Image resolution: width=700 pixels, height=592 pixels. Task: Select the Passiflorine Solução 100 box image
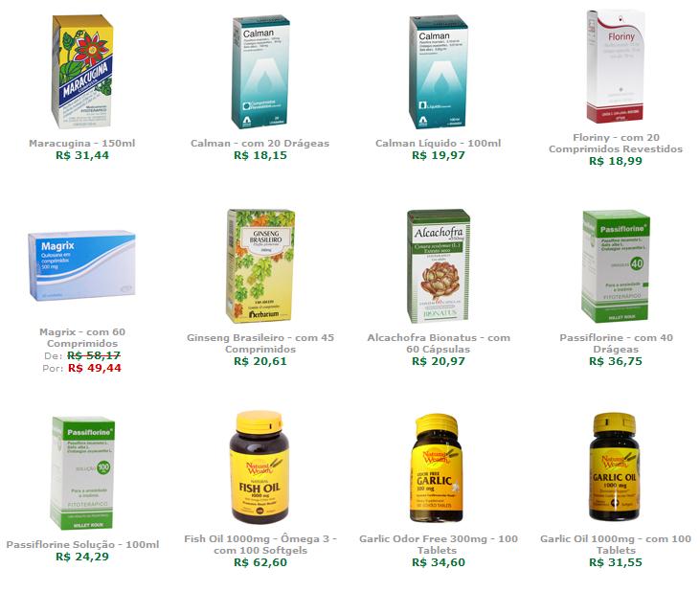[82, 473]
